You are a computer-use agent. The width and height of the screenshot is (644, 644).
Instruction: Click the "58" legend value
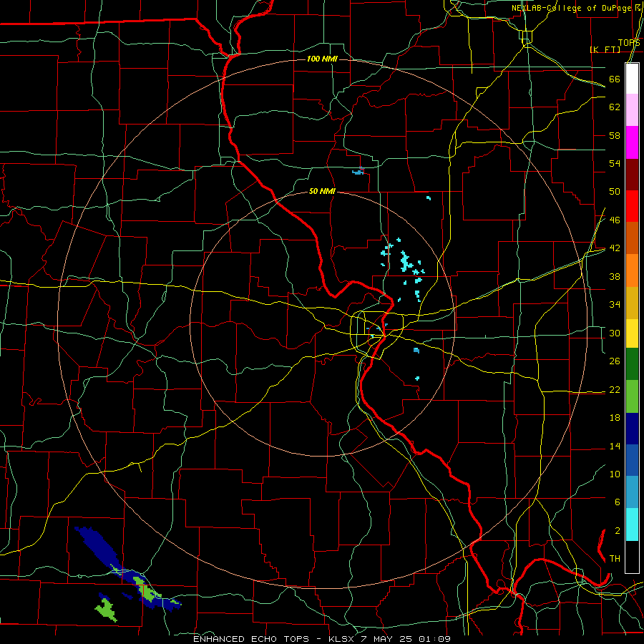pos(615,135)
